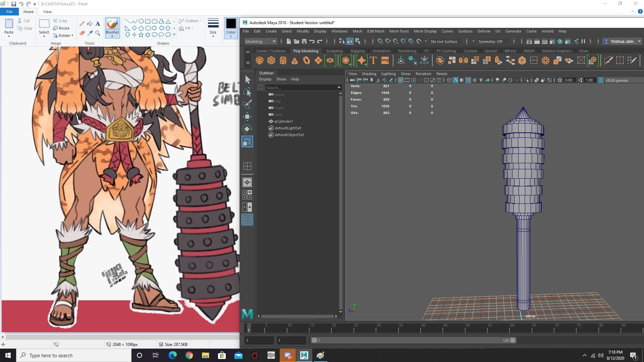The image size is (644, 362).
Task: Toggle the Outliner panel sidebar button
Action: pyautogui.click(x=247, y=220)
